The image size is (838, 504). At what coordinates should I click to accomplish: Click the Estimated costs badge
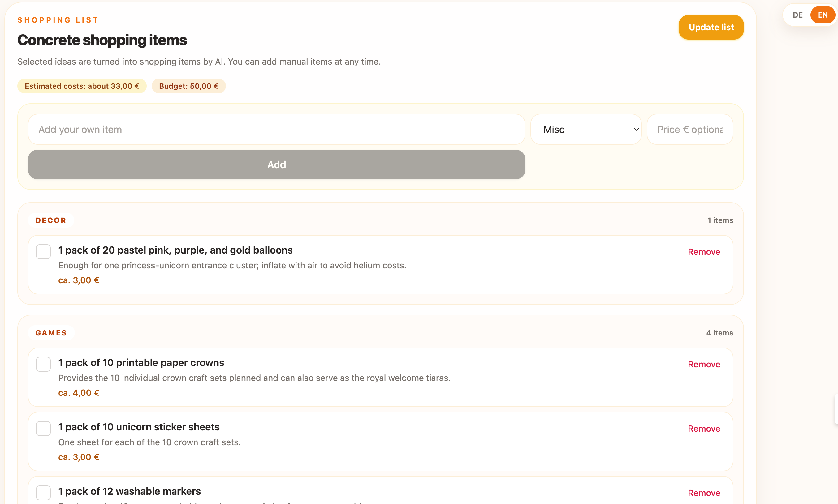82,86
